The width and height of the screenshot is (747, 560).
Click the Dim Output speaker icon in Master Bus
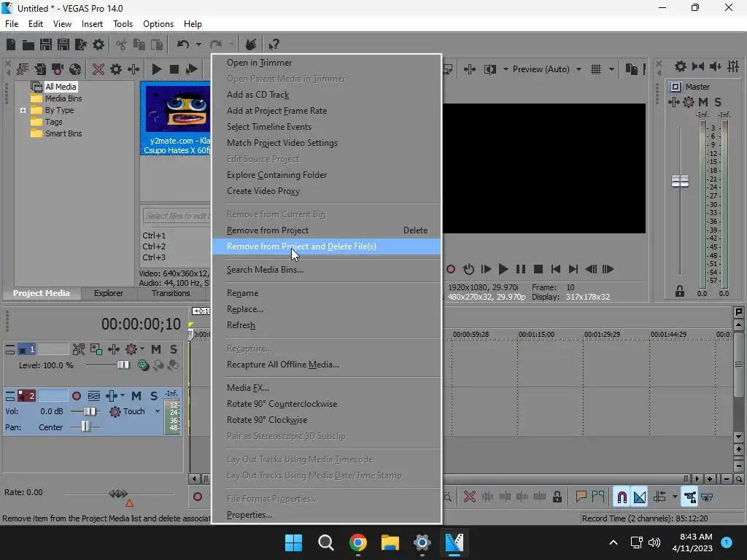[716, 66]
